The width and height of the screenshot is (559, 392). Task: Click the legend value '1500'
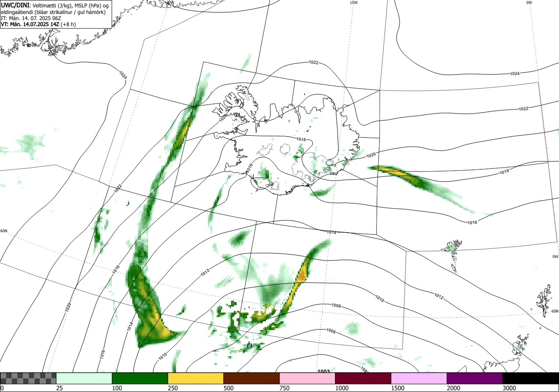[x=397, y=388]
